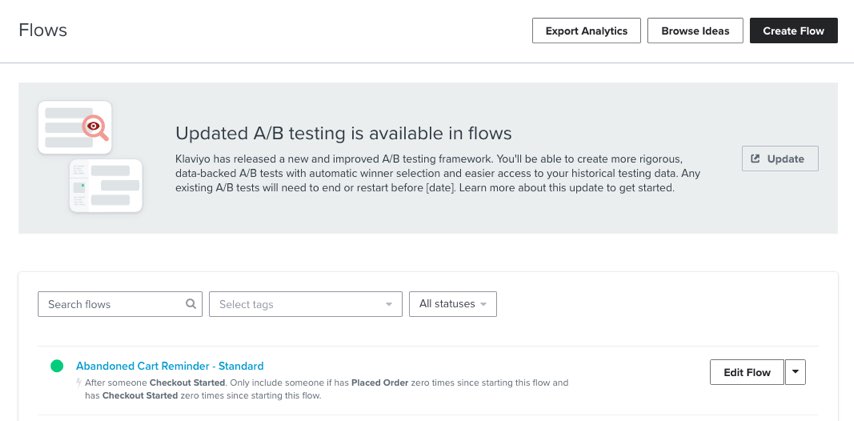This screenshot has height=421, width=854.
Task: Click Edit Flow for Abandoned Cart Reminder
Action: 746,372
